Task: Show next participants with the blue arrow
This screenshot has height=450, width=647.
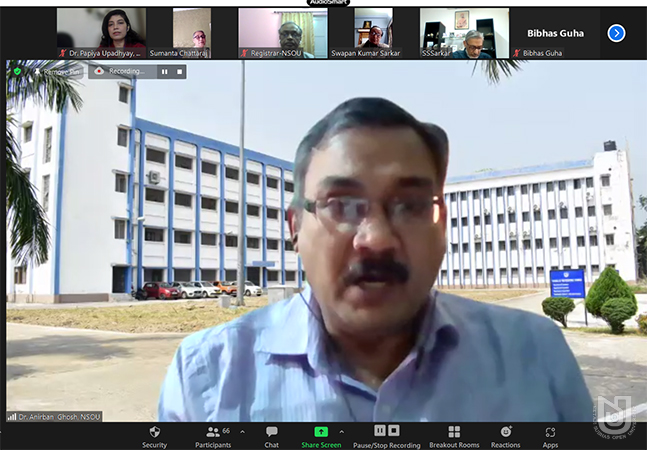Action: [616, 33]
